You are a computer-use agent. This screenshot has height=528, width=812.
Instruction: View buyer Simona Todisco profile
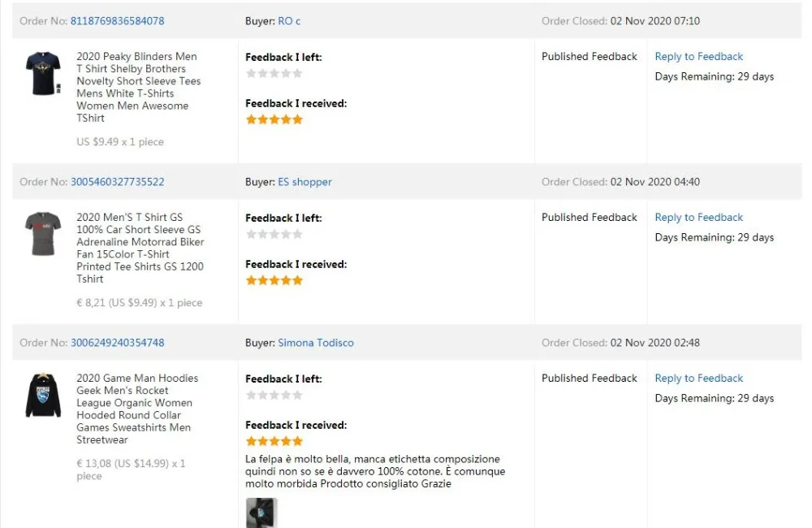tap(316, 343)
